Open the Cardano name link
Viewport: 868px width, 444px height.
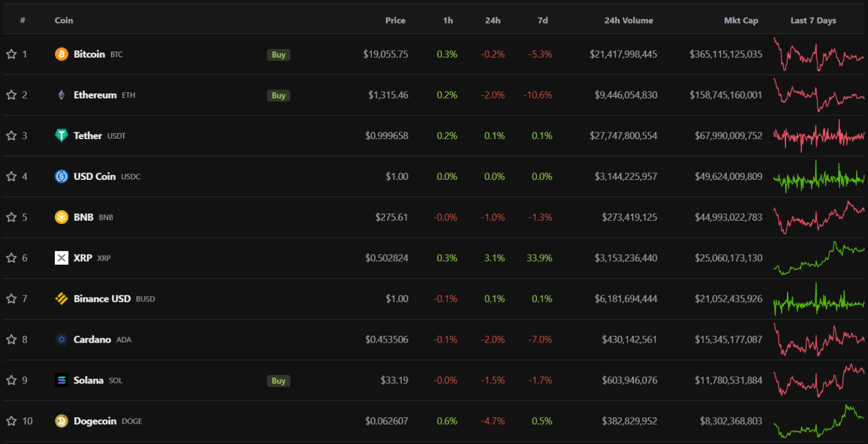[92, 339]
